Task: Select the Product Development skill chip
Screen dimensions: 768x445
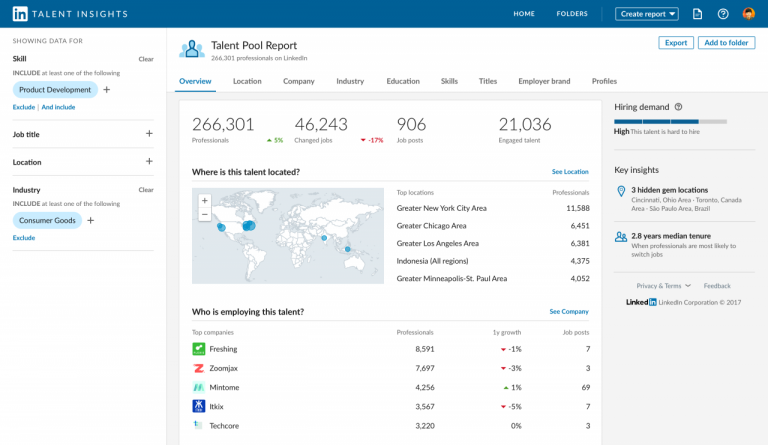Action: [55, 90]
